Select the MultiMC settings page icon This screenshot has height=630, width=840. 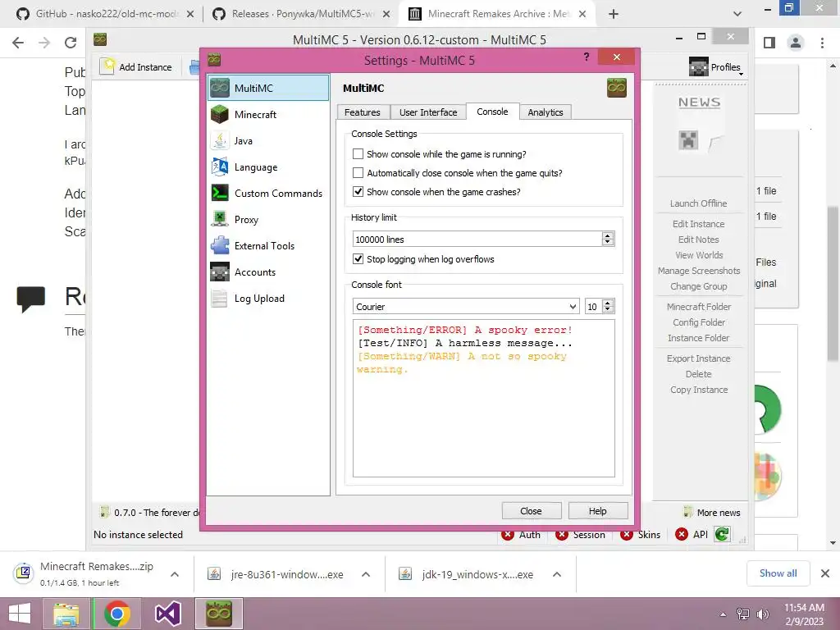[220, 88]
